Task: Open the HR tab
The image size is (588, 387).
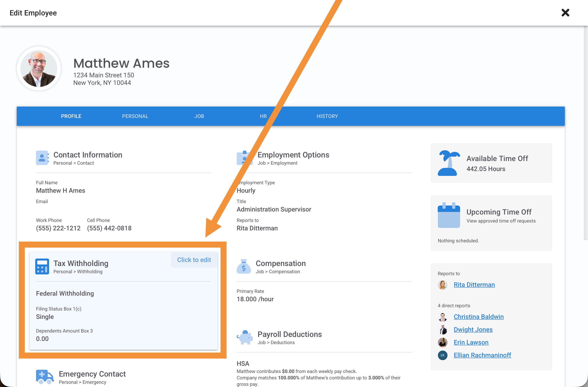Action: [x=263, y=116]
